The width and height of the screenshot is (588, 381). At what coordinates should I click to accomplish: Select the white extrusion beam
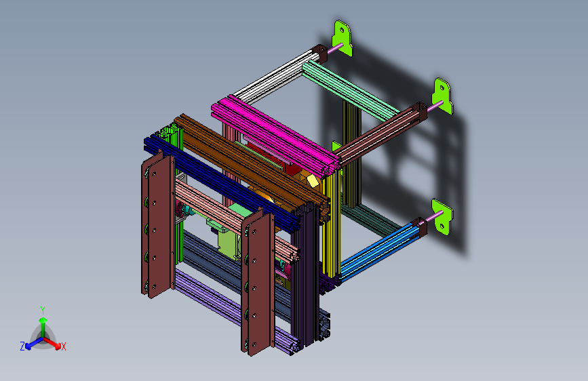click(275, 77)
